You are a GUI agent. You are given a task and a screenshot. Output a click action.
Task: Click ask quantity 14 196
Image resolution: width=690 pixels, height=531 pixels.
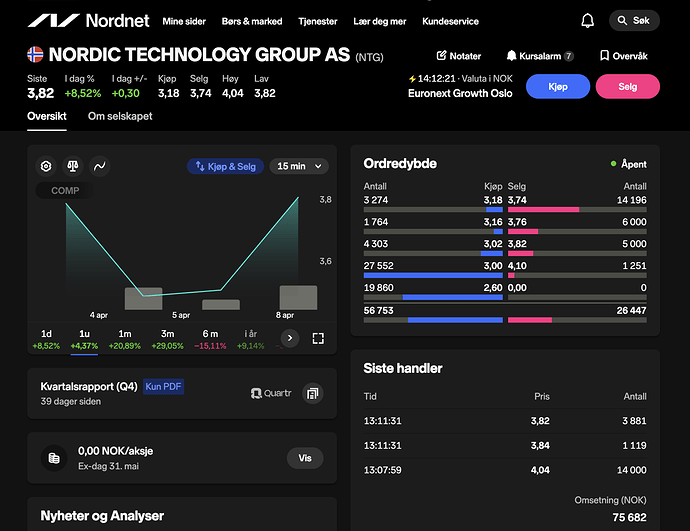coord(631,200)
